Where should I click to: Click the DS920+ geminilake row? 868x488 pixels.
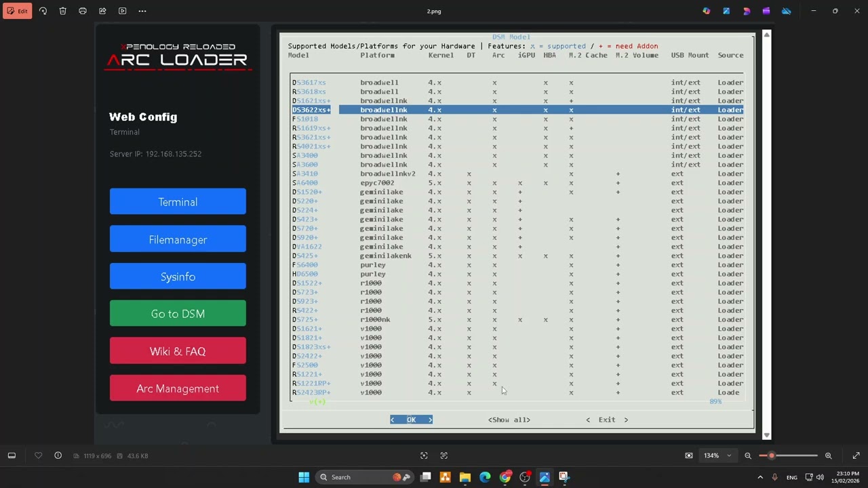(517, 238)
